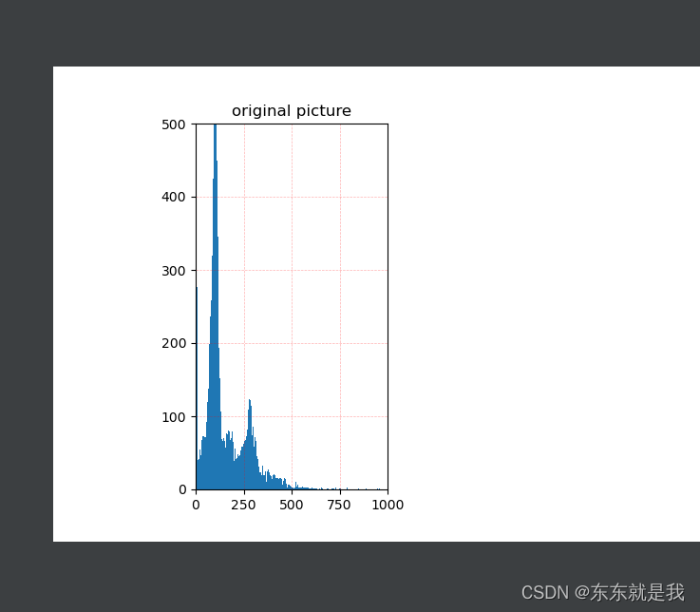Click the y-axis label 400
700x612 pixels.
(174, 197)
